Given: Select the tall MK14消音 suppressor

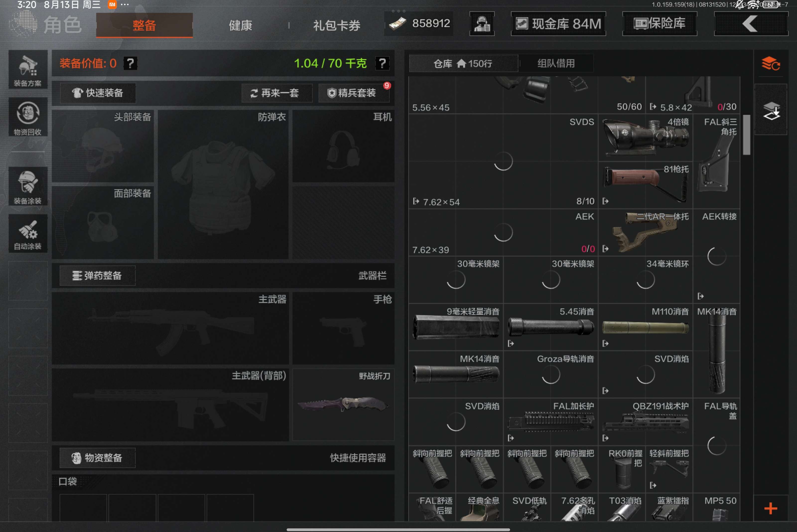Looking at the screenshot, I should click(x=717, y=351).
